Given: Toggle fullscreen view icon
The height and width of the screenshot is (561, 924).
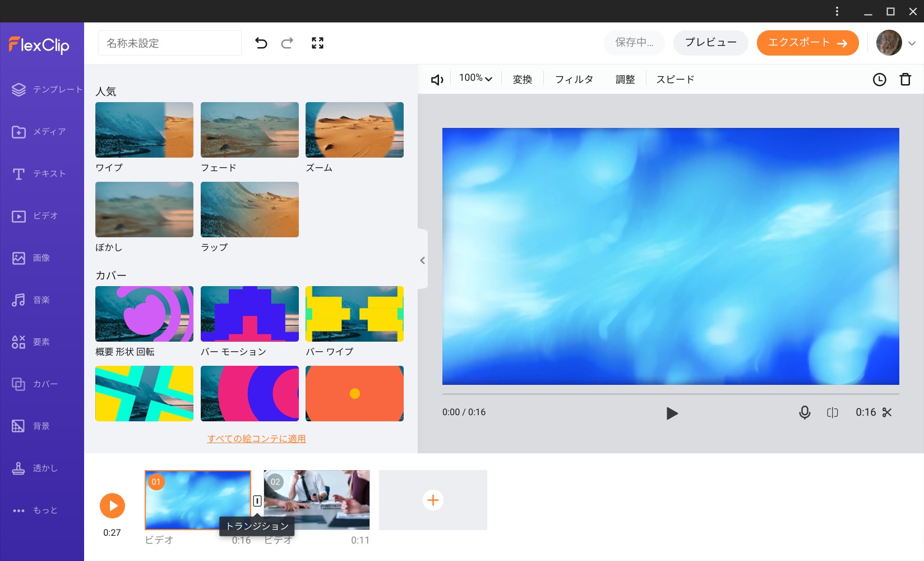Looking at the screenshot, I should [x=317, y=43].
